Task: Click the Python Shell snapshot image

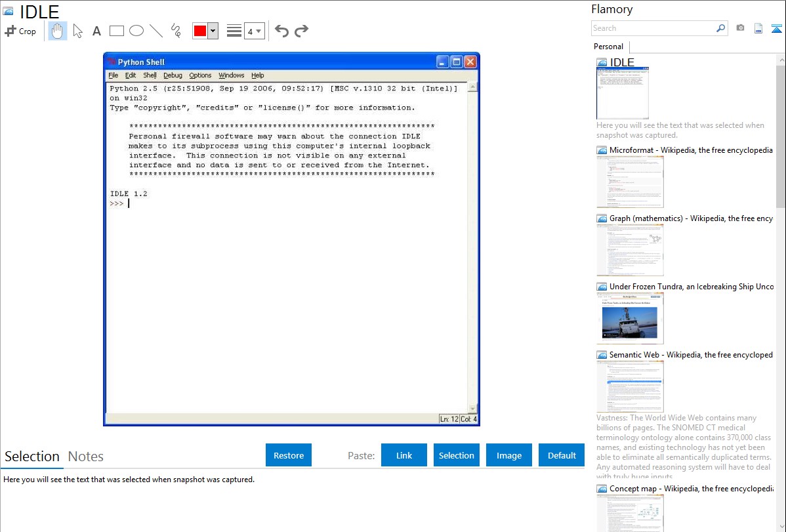Action: [x=291, y=239]
